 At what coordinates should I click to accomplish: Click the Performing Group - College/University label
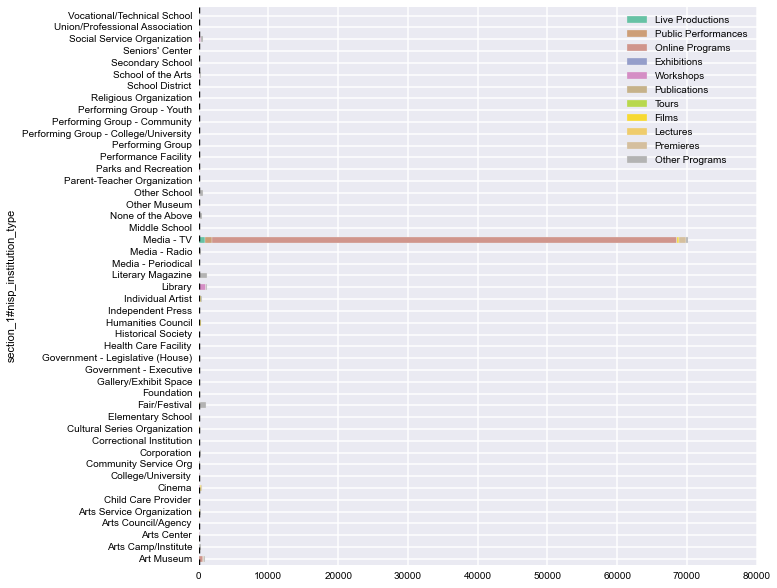[107, 134]
